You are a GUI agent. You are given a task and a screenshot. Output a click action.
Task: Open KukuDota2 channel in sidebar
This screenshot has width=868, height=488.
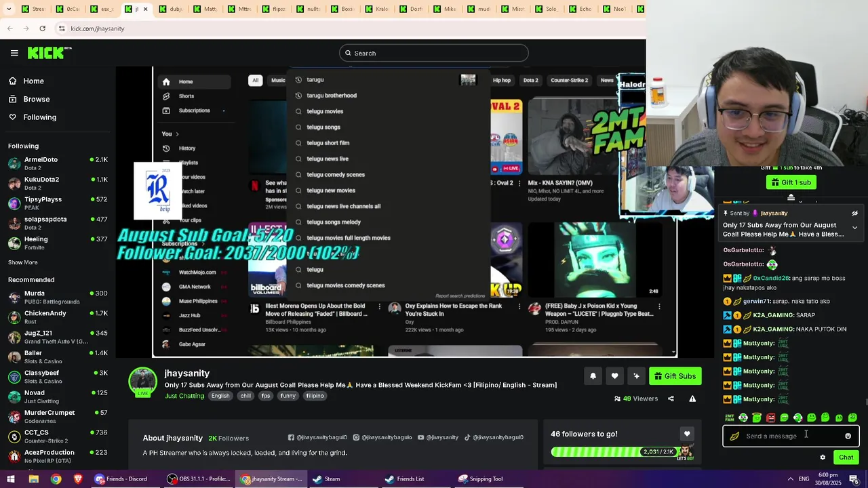click(58, 183)
